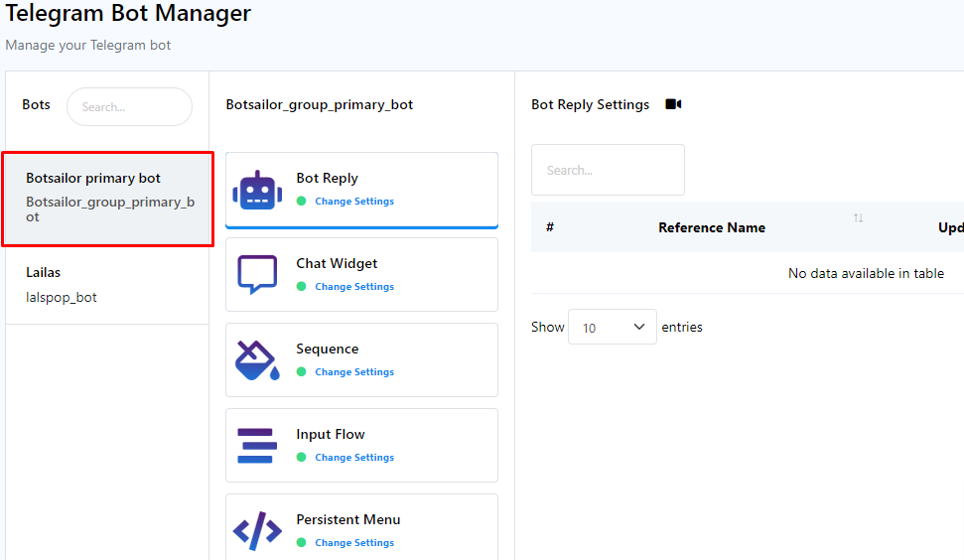Click the lalspop_bot username text
Viewport: 964px width, 560px height.
pyautogui.click(x=62, y=298)
